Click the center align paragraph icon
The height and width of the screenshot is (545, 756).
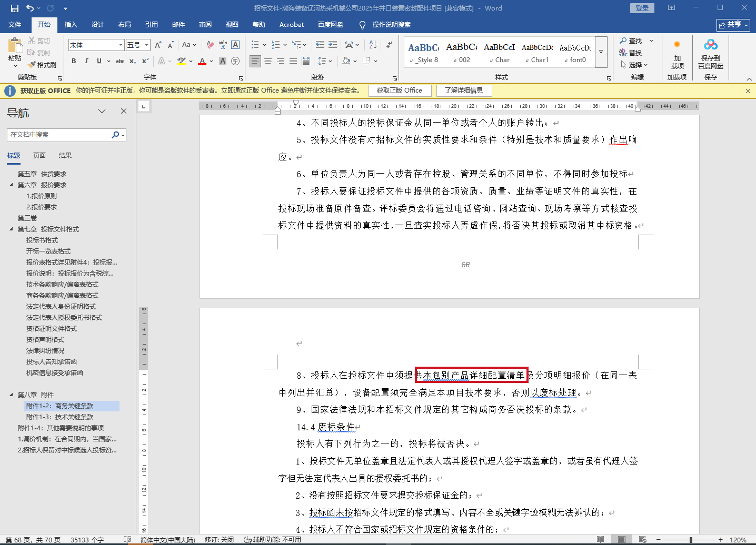pos(268,61)
